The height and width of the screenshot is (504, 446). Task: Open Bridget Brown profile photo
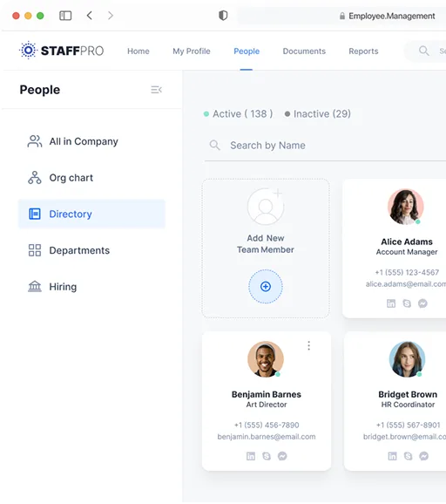tap(407, 359)
